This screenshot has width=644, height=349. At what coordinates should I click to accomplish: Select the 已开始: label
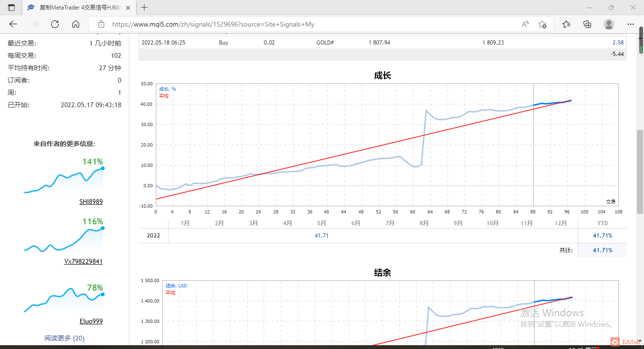point(18,105)
